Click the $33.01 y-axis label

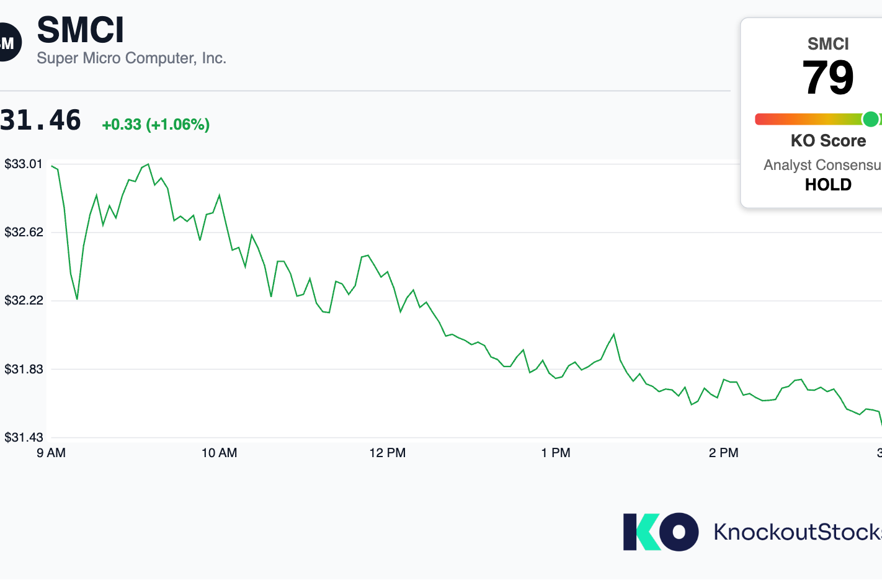pyautogui.click(x=24, y=164)
